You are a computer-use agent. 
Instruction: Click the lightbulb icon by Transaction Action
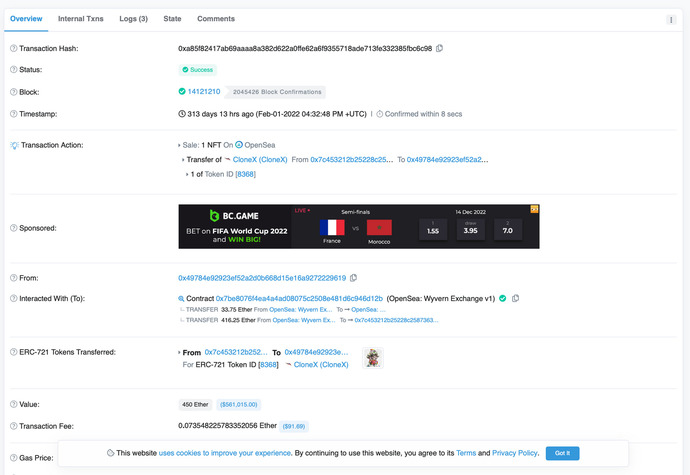[13, 145]
